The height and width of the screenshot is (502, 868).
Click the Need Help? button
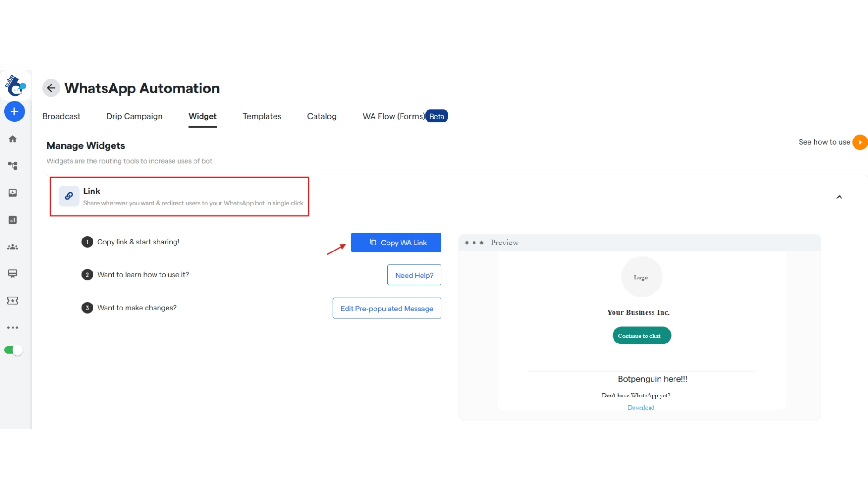point(414,275)
